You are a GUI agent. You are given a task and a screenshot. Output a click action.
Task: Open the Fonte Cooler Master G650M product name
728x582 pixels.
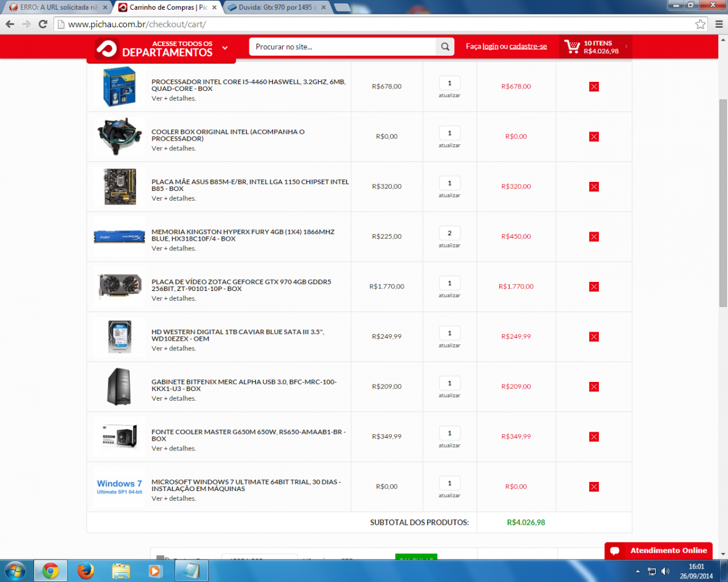(x=249, y=435)
